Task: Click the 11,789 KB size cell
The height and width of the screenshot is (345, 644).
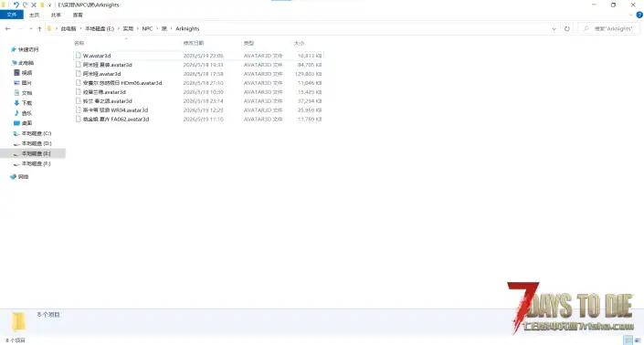Action: [310, 119]
